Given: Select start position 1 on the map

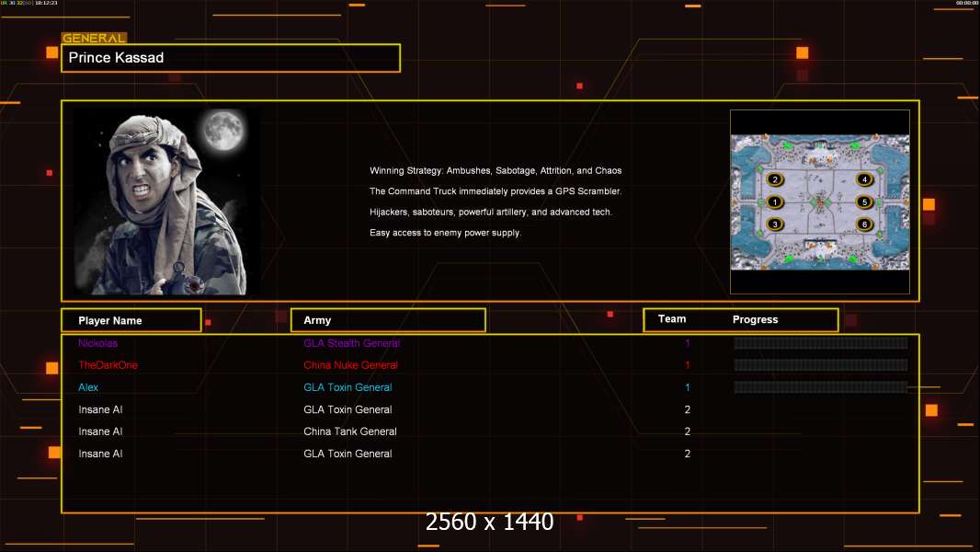Looking at the screenshot, I should (775, 201).
